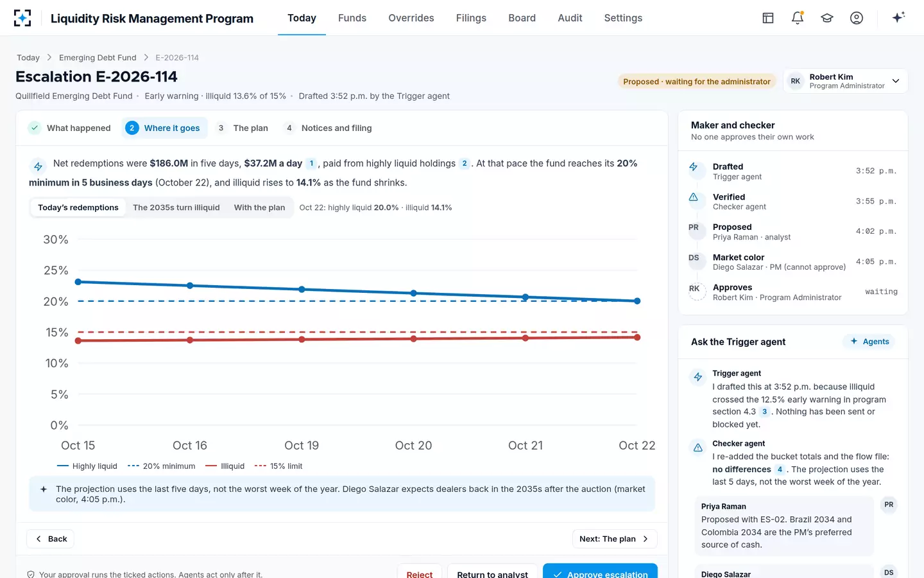
Task: Click the Today breadcrumb link
Action: 28,58
